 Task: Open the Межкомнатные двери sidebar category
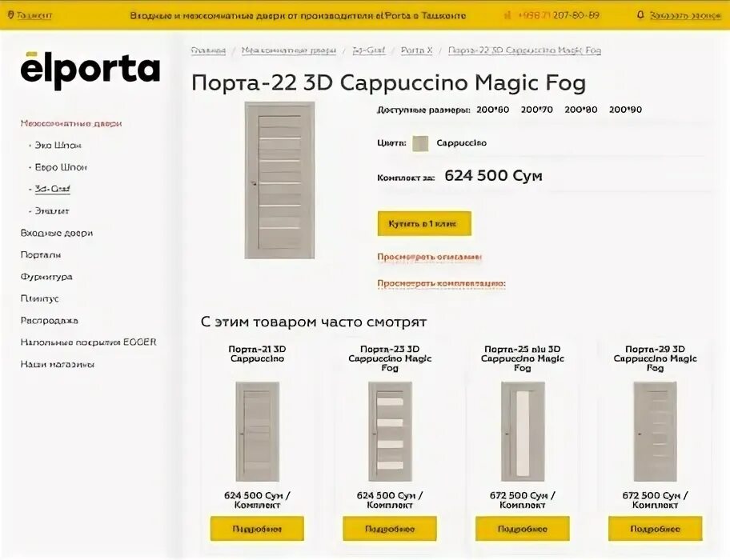(71, 124)
